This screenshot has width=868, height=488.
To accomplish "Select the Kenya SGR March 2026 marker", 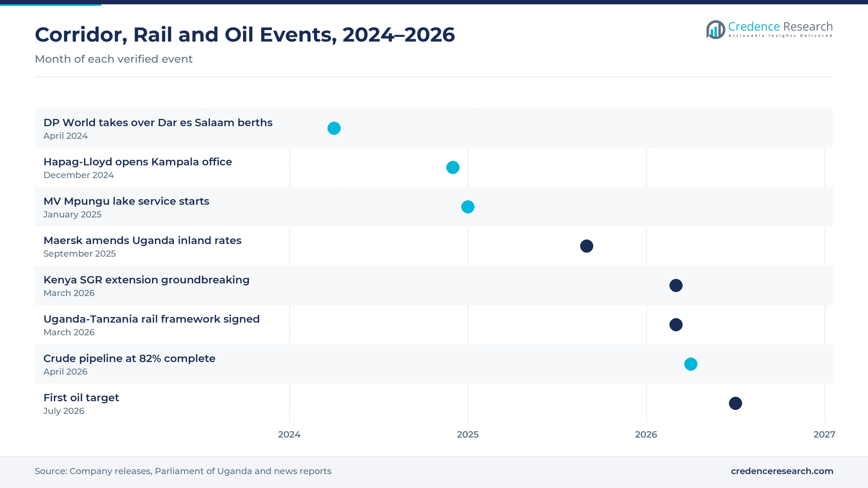I will pyautogui.click(x=676, y=286).
